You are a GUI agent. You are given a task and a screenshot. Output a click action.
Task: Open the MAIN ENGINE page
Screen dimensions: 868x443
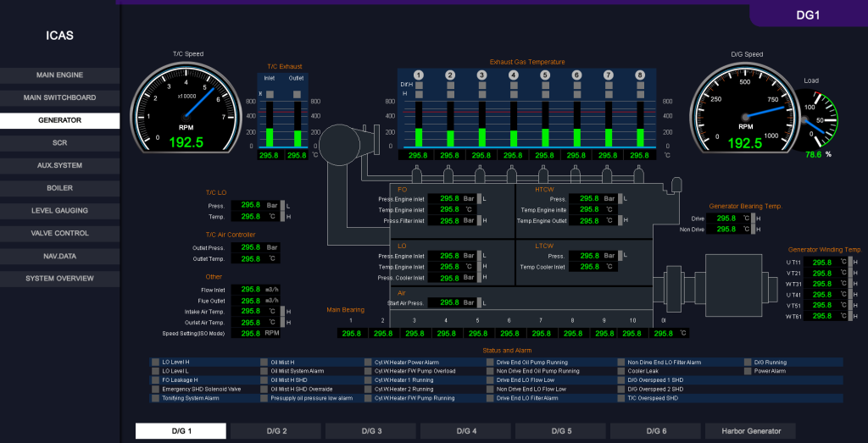59,75
